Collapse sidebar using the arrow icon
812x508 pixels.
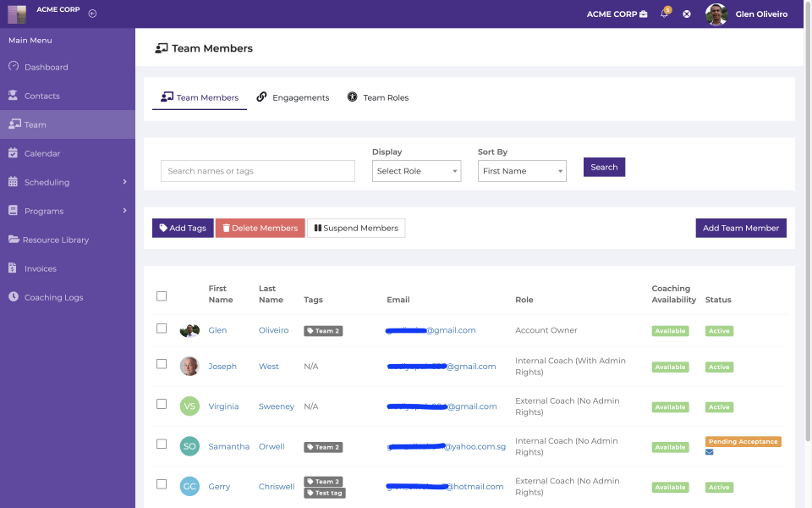(x=92, y=14)
